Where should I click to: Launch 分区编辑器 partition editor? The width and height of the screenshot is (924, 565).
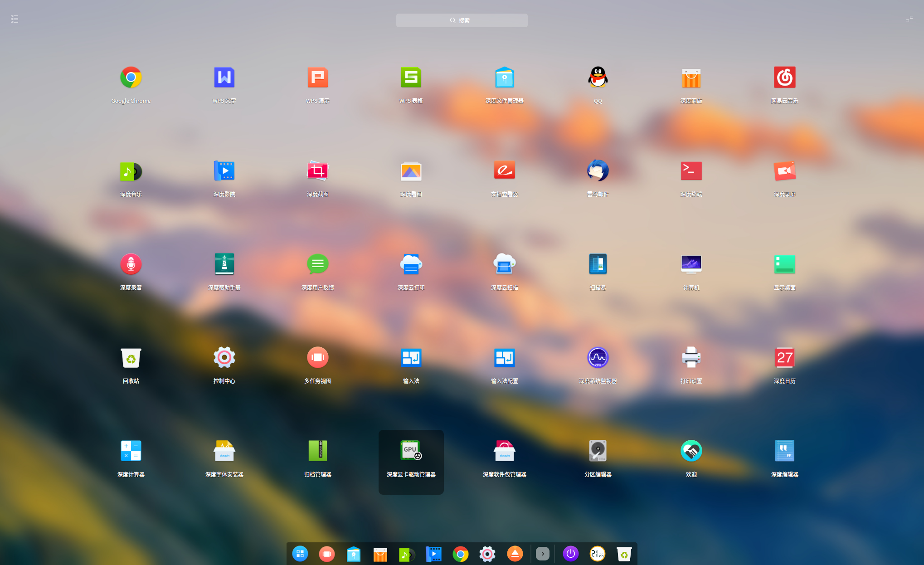[x=598, y=452]
